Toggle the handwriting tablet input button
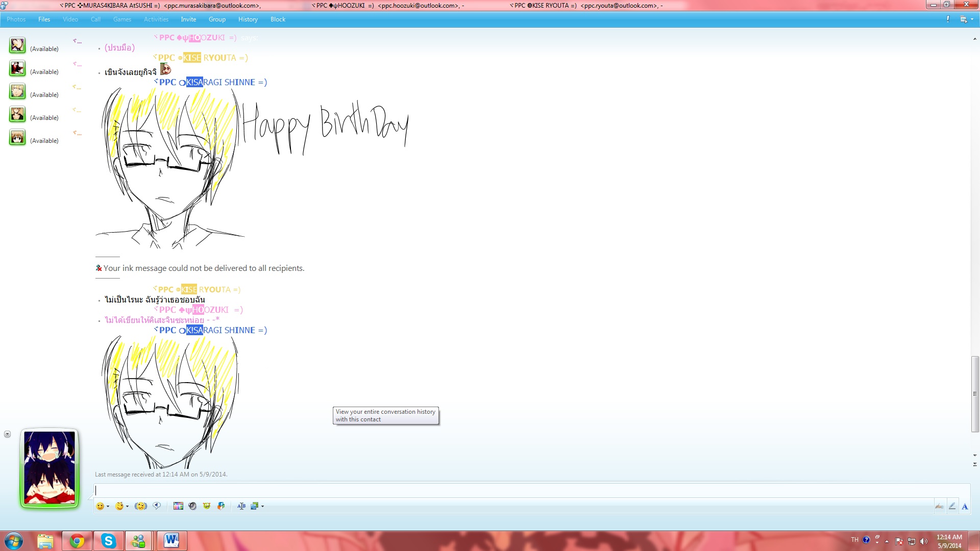 939,506
